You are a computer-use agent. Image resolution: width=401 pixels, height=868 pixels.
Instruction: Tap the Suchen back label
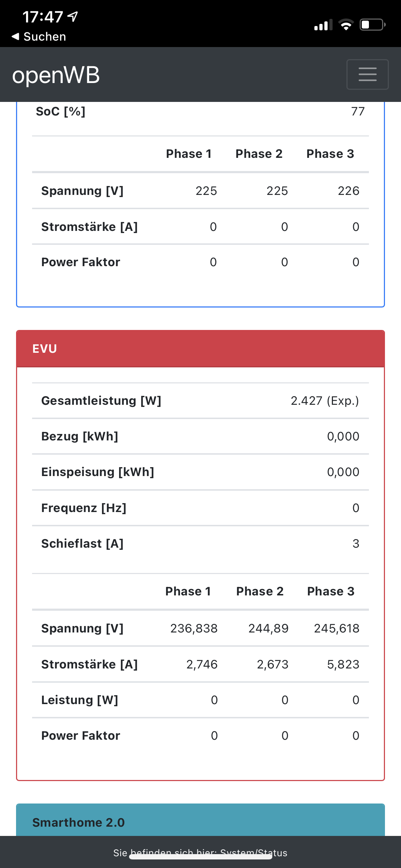45,37
